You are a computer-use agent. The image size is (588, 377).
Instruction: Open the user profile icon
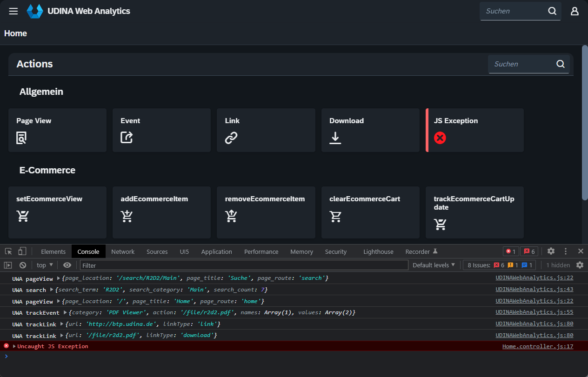pos(575,11)
